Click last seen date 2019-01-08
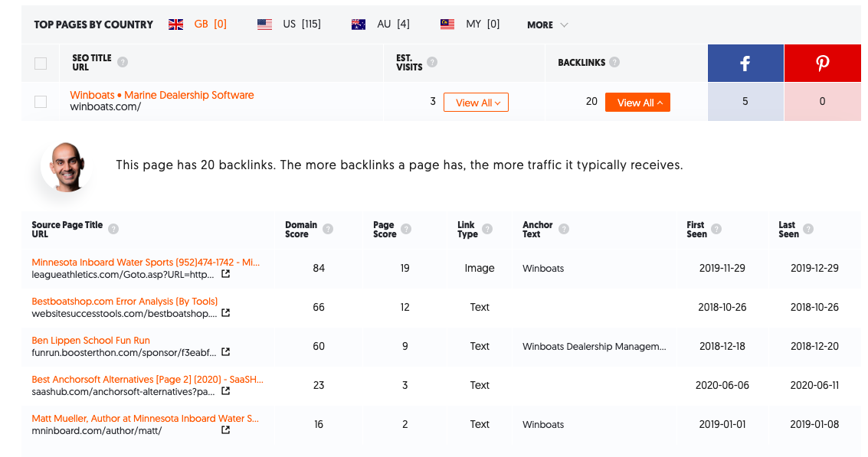The image size is (868, 457). 814,424
